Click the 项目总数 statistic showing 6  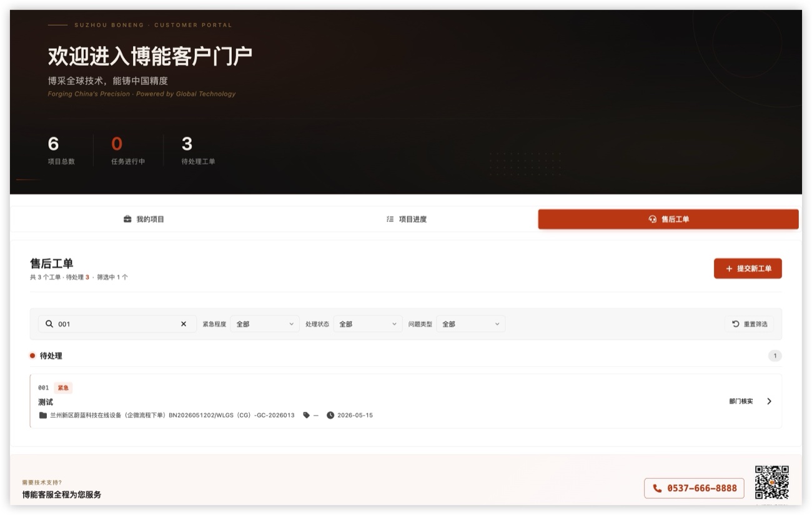(x=61, y=151)
